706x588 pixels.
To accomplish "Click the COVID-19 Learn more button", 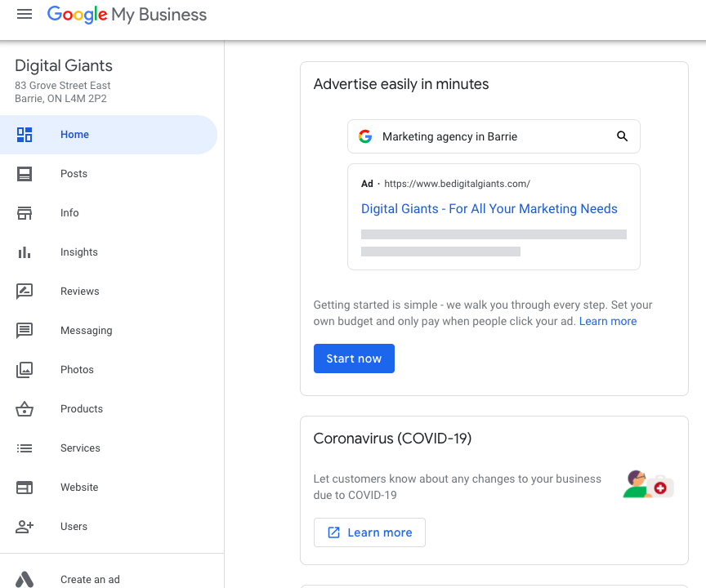I will [x=369, y=532].
